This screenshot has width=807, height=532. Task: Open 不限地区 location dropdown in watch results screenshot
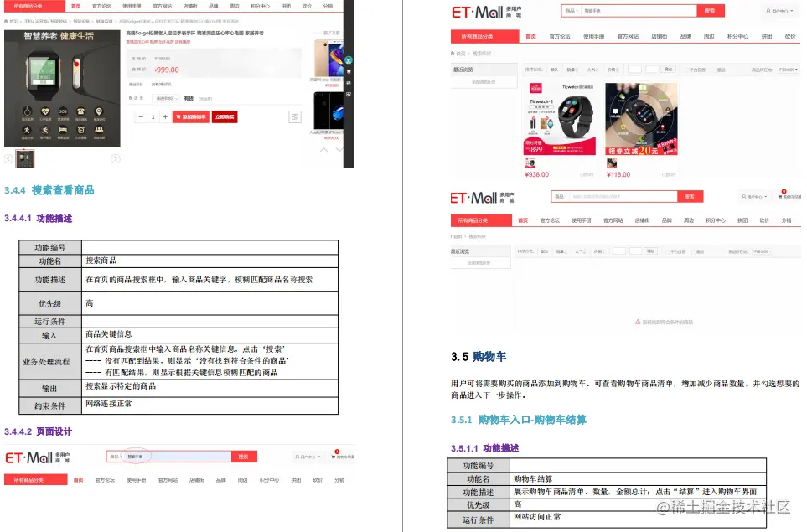pyautogui.click(x=788, y=70)
